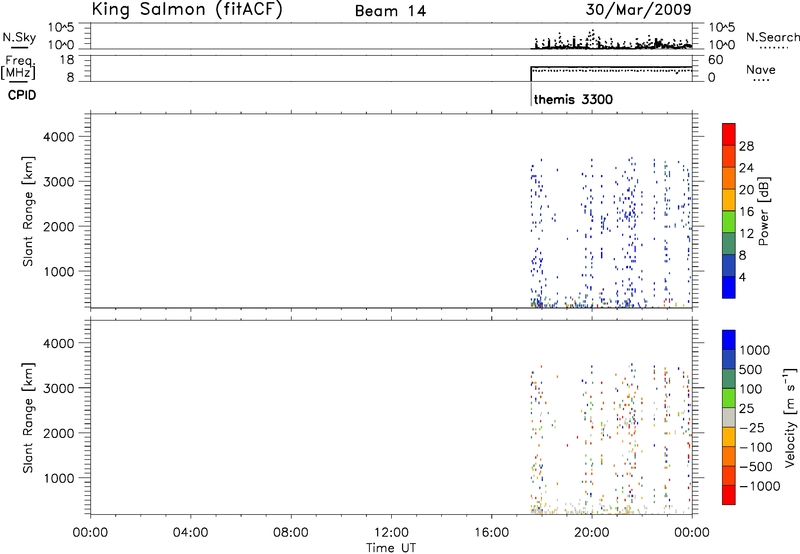Click the '1000' value on Velocity colorbar
800x554 pixels.
tap(755, 350)
